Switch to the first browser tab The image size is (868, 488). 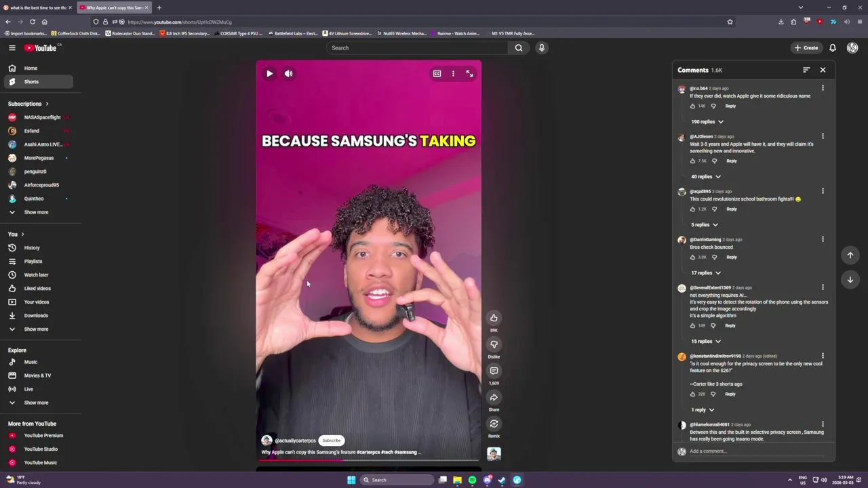click(37, 7)
